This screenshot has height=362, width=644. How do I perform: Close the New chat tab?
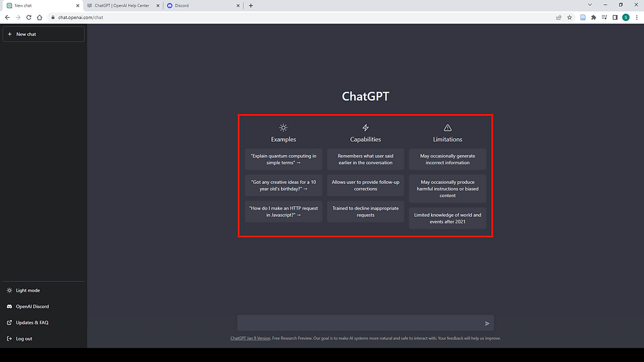coord(78,6)
